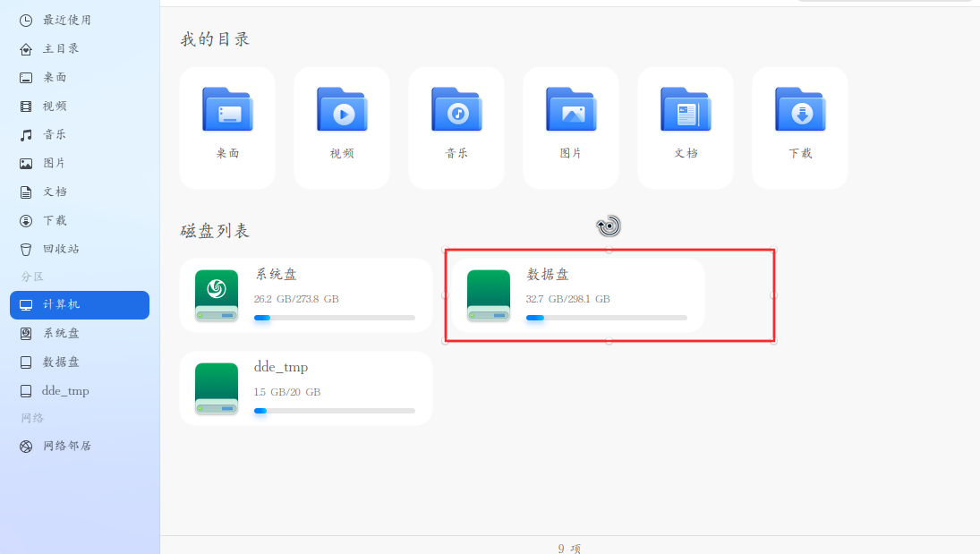Open the 视频 folder icon in 我的目录
This screenshot has width=980, height=554.
(x=342, y=109)
